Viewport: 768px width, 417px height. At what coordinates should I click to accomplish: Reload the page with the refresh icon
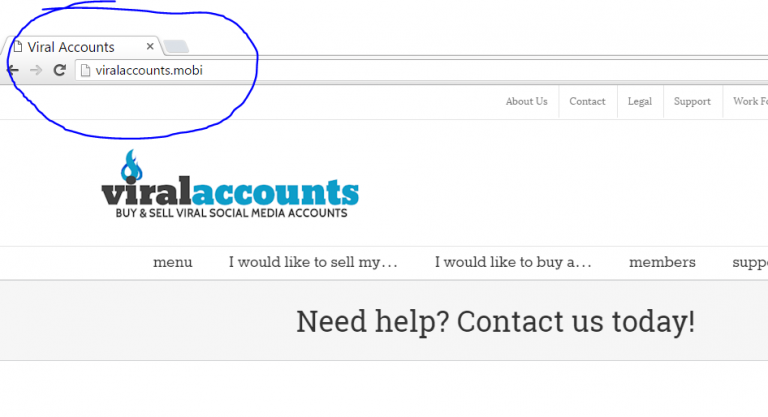(x=59, y=70)
